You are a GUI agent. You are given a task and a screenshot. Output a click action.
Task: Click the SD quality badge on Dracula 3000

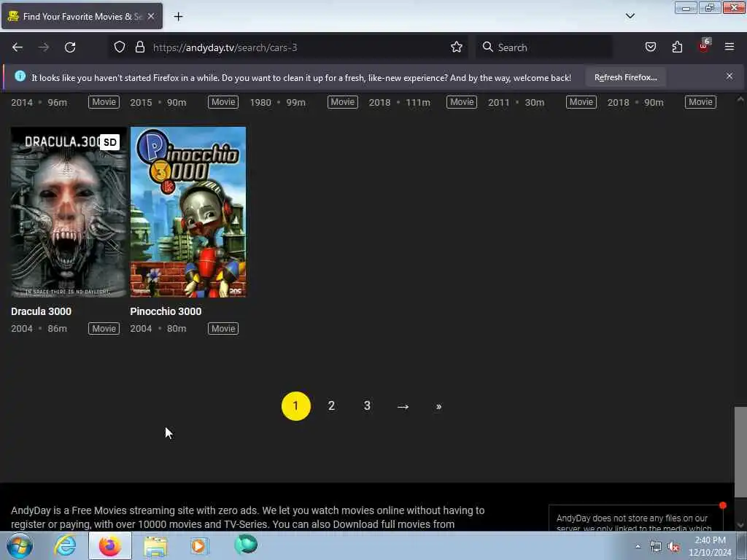[109, 142]
